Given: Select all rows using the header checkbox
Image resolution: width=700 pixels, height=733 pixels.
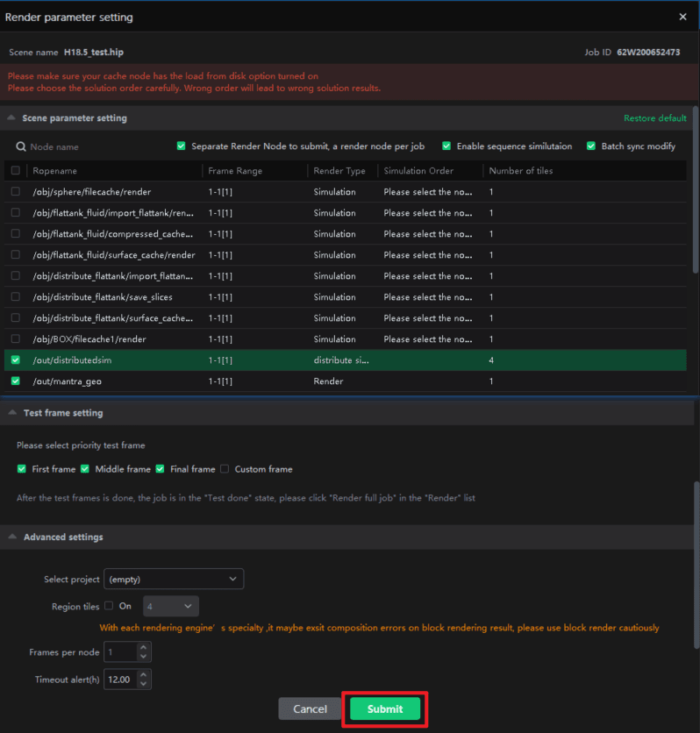Looking at the screenshot, I should pyautogui.click(x=15, y=171).
